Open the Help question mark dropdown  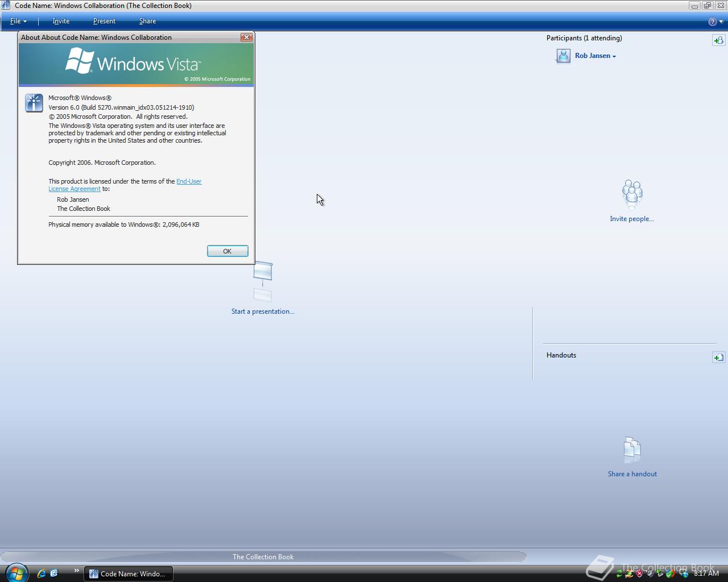tap(715, 22)
